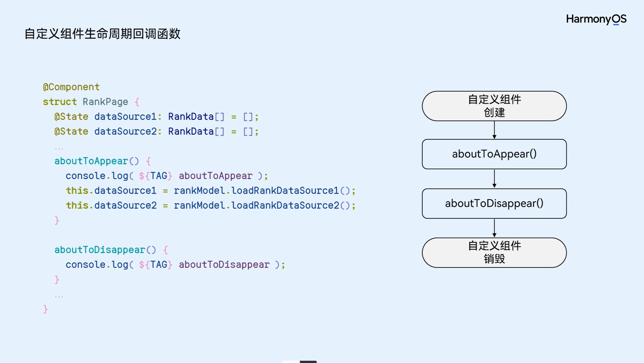Image resolution: width=644 pixels, height=363 pixels.
Task: Click the first arrow below the 创建 box
Action: pos(494,130)
